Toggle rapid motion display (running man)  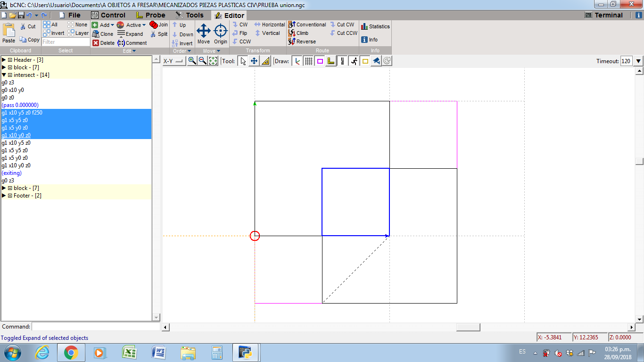(354, 61)
